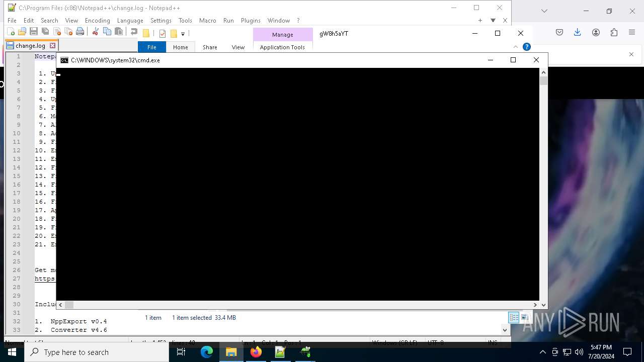Click the New file icon in Notepad++
The image size is (644, 362).
point(11,32)
